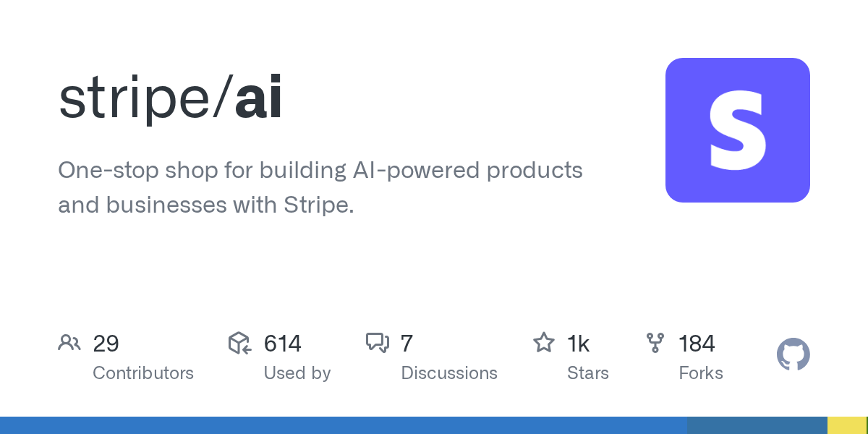Image resolution: width=868 pixels, height=434 pixels.
Task: Click the Stars star icon
Action: pos(543,343)
